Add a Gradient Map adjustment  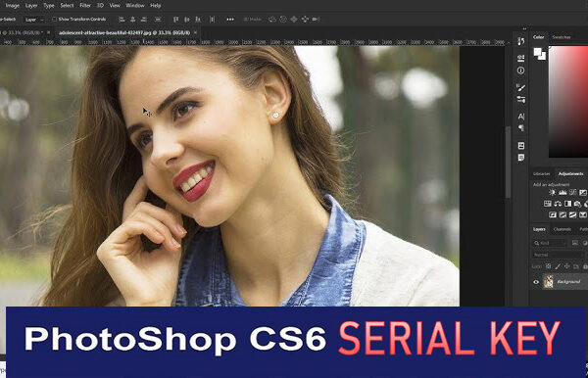tap(583, 214)
